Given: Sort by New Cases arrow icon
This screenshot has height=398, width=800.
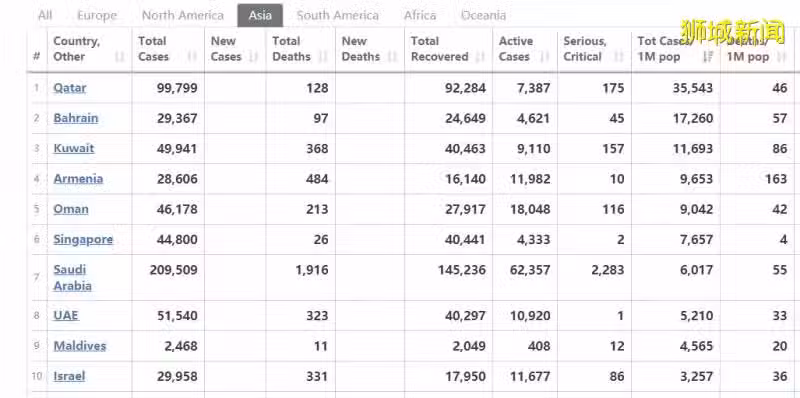Looking at the screenshot, I should tap(253, 57).
